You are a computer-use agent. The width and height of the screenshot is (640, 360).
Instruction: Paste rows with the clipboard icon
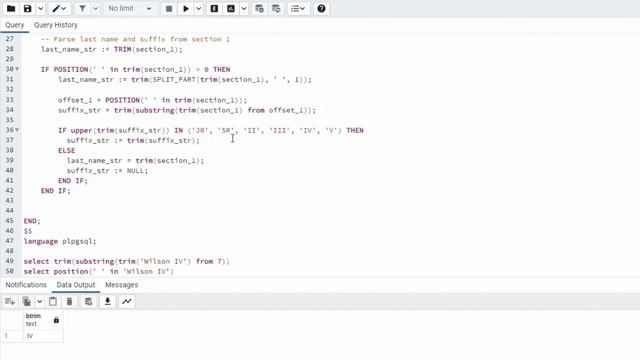click(53, 302)
